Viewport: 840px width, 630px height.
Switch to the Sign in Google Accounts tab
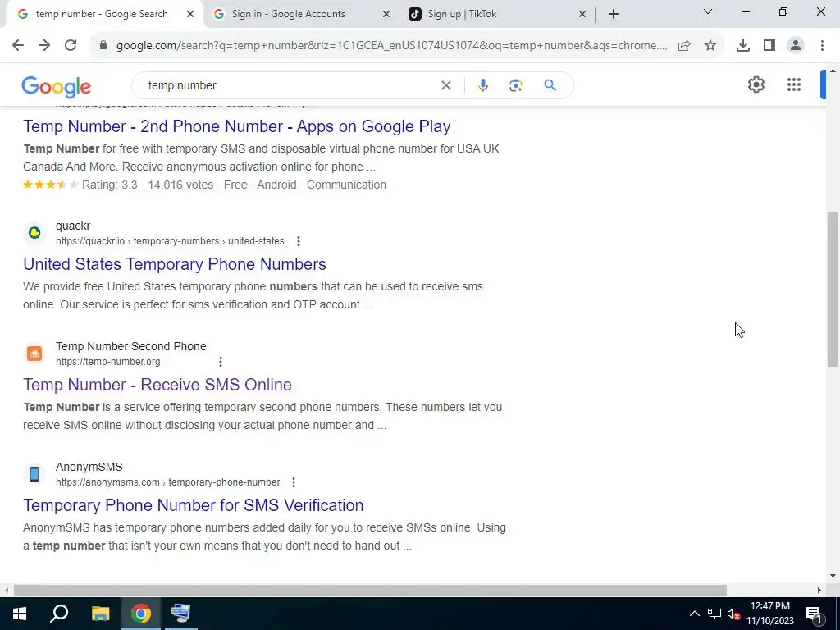point(289,14)
